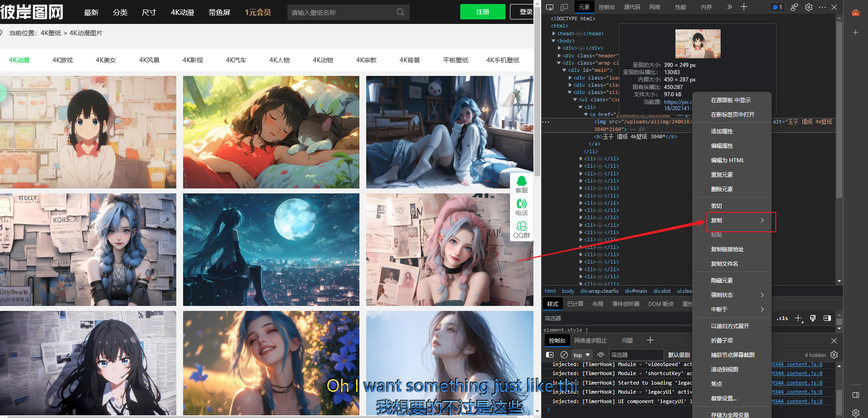This screenshot has height=418, width=868.
Task: Add a new style rule plus icon
Action: click(x=798, y=318)
